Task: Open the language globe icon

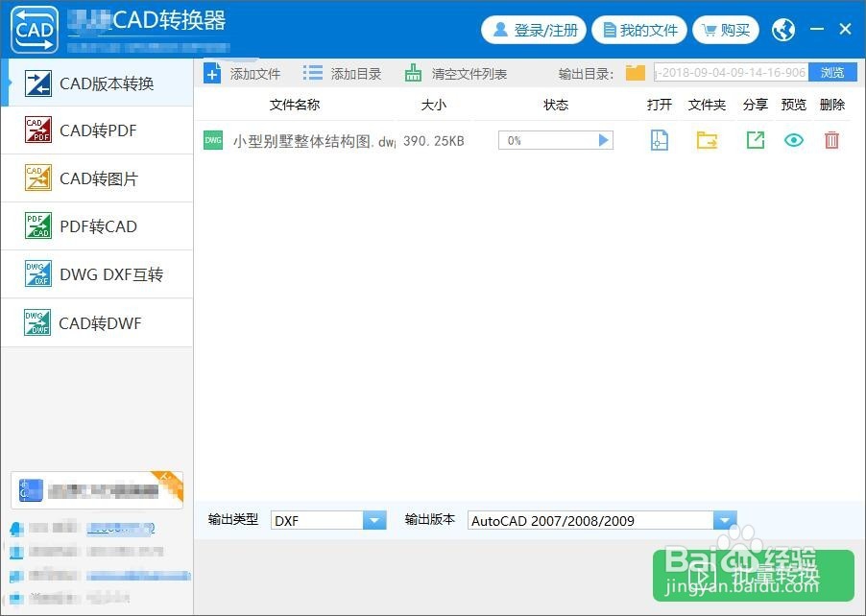Action: point(783,30)
